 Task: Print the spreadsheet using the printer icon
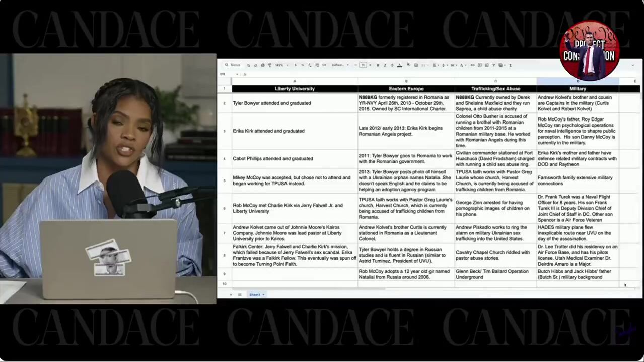click(263, 65)
